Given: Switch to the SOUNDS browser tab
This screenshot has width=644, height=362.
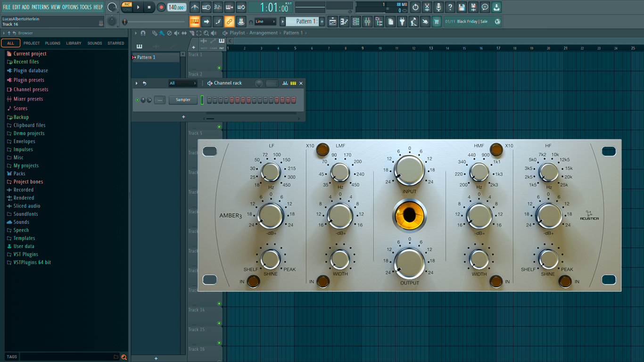Looking at the screenshot, I should (x=95, y=43).
